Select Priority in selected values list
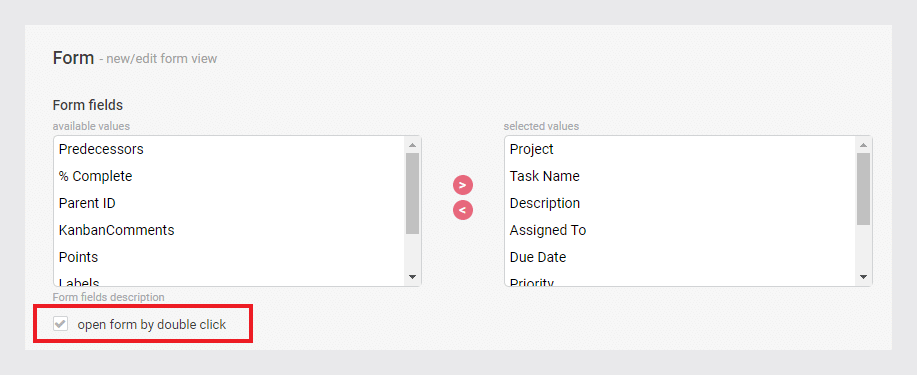 coord(680,278)
